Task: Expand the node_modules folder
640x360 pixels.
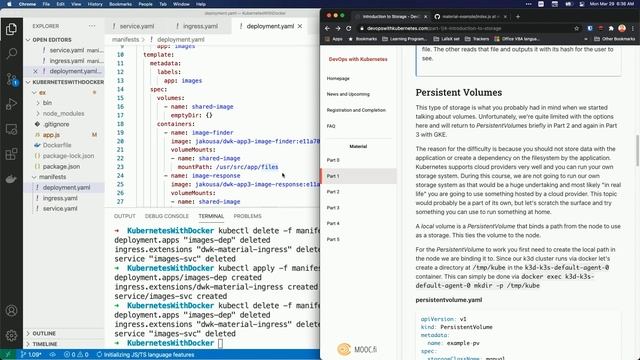Action: coord(63,113)
